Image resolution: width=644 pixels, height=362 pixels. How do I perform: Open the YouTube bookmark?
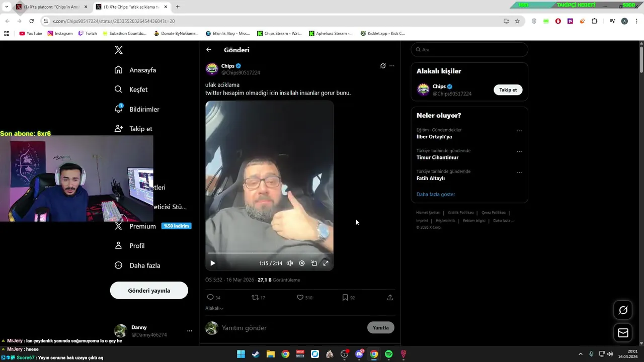tap(31, 34)
